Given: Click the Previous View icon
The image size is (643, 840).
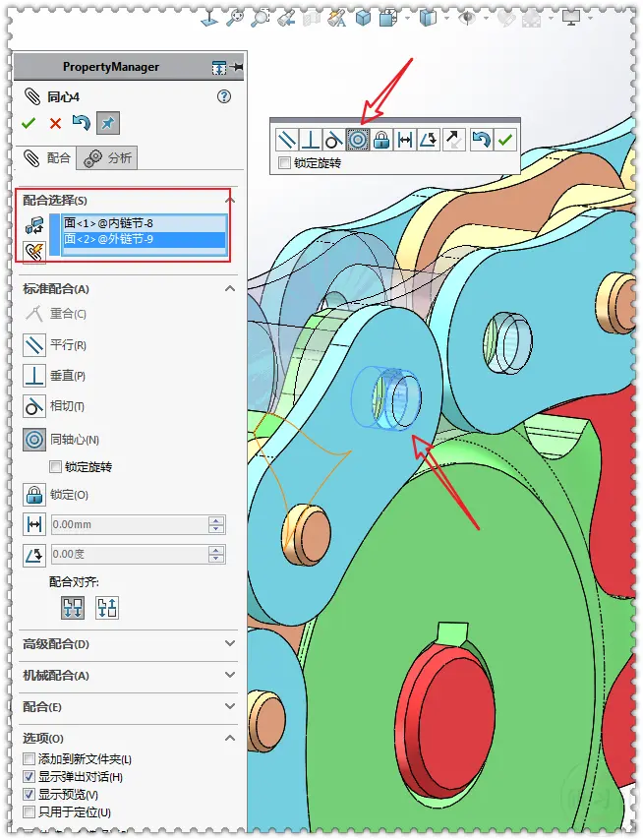Looking at the screenshot, I should point(286,19).
